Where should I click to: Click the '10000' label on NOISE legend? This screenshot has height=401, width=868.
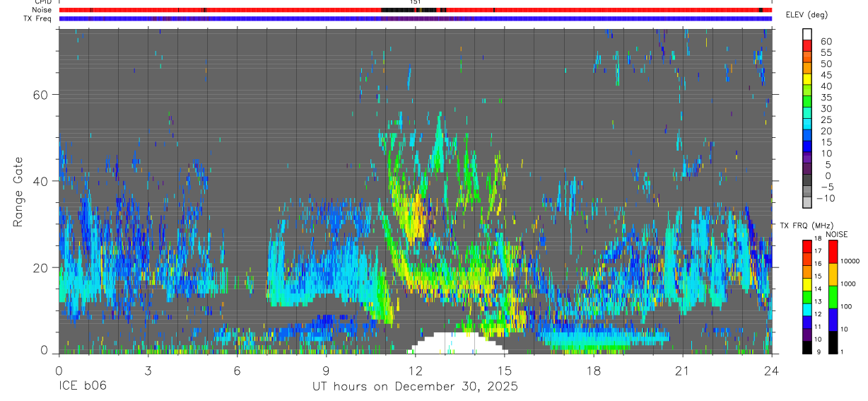pos(849,261)
